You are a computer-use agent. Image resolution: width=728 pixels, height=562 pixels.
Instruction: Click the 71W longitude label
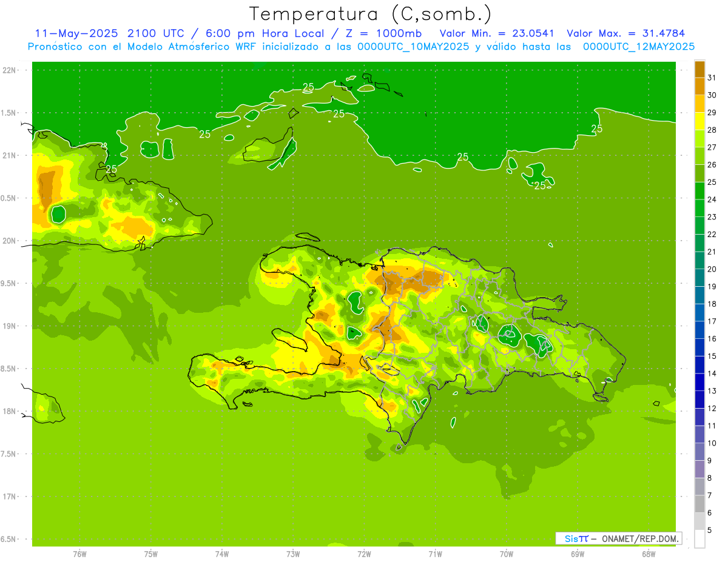pos(435,554)
